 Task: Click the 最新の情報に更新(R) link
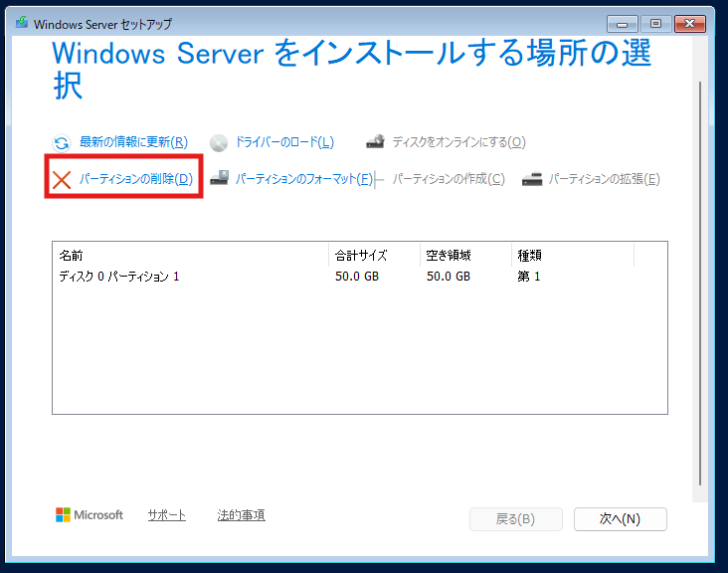pos(133,141)
